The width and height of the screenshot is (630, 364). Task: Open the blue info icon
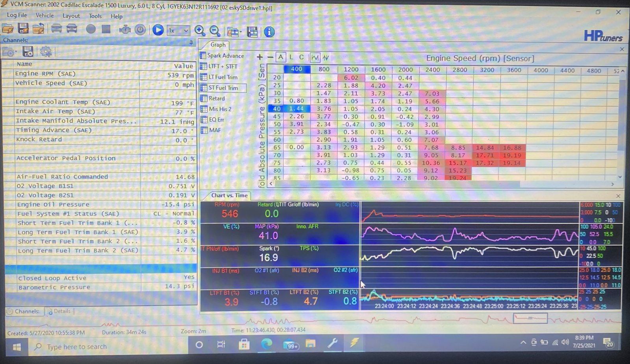269,32
